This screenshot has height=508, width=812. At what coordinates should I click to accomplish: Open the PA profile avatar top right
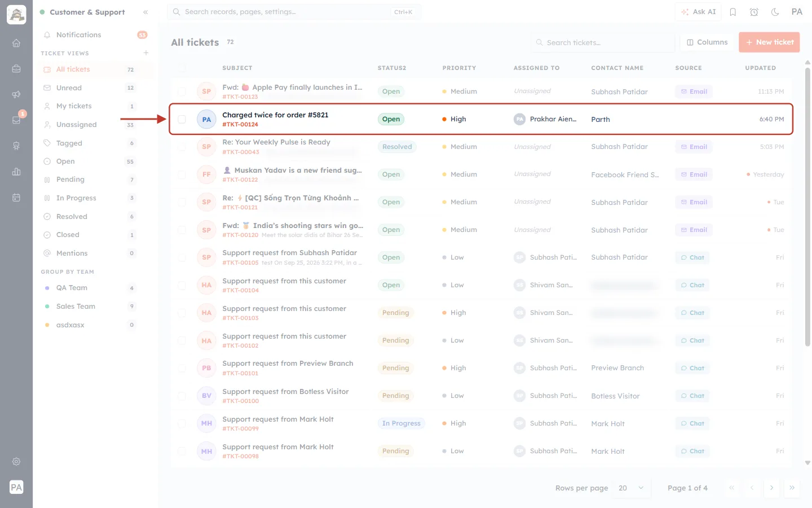797,12
